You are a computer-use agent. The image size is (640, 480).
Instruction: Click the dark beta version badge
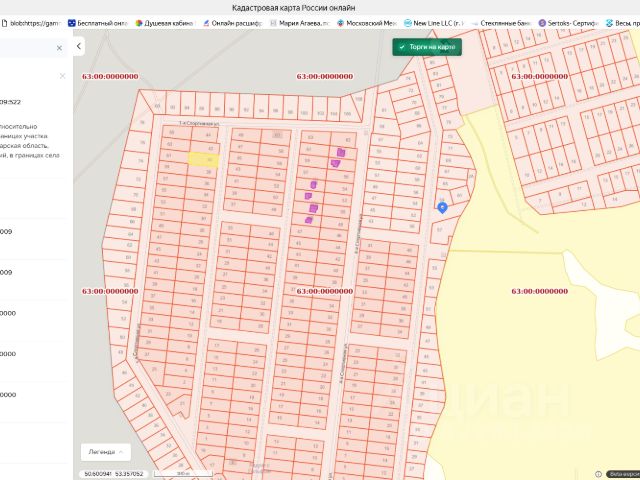(x=623, y=474)
